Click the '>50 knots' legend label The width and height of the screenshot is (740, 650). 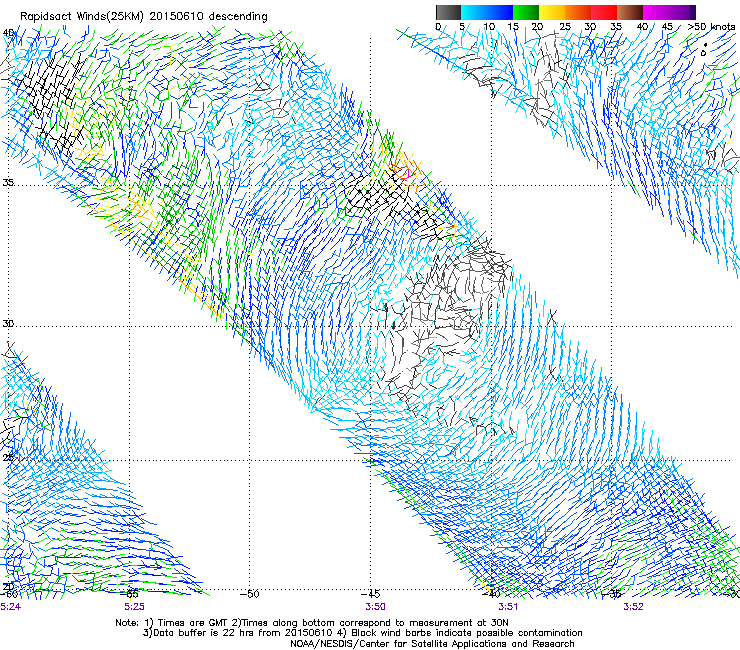tap(711, 27)
